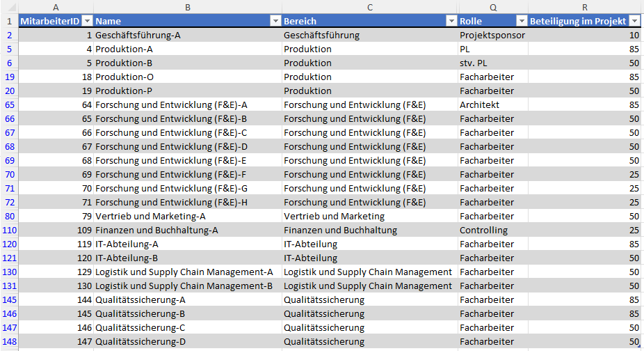
Task: Open the MitarbeiterID filter dropdown
Action: [x=87, y=21]
